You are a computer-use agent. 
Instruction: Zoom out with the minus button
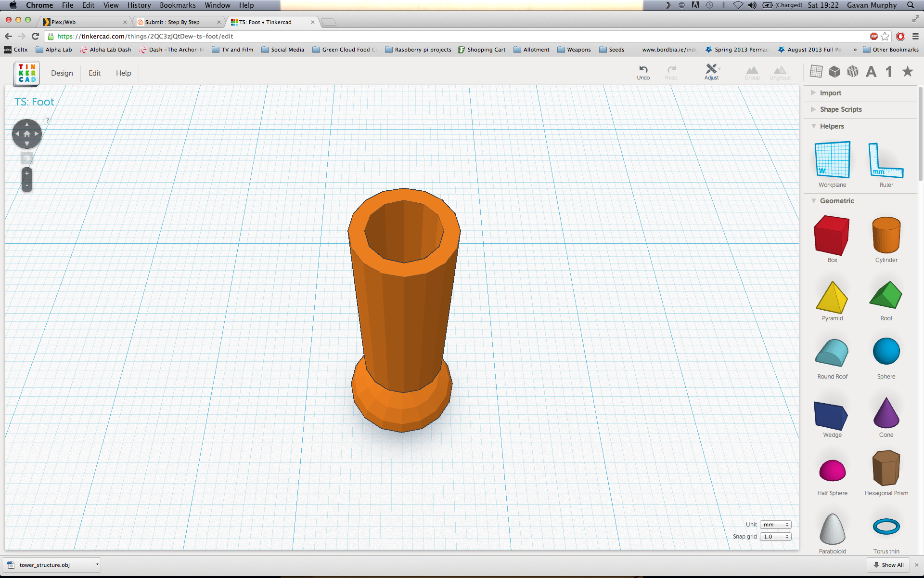[x=27, y=185]
